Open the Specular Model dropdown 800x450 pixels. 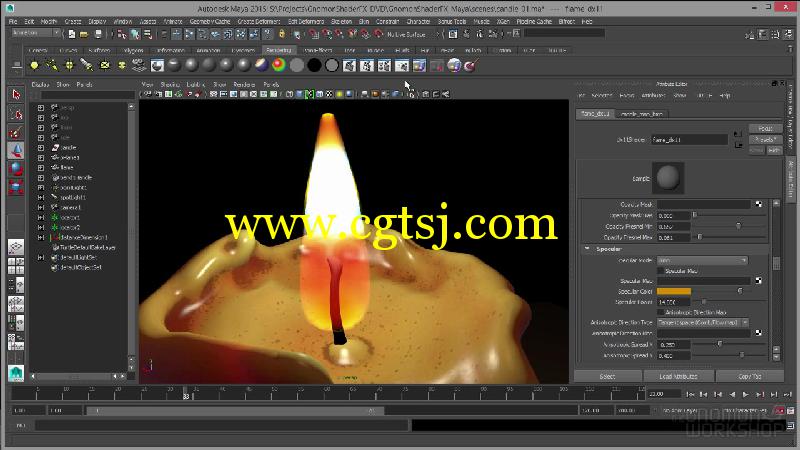(702, 260)
